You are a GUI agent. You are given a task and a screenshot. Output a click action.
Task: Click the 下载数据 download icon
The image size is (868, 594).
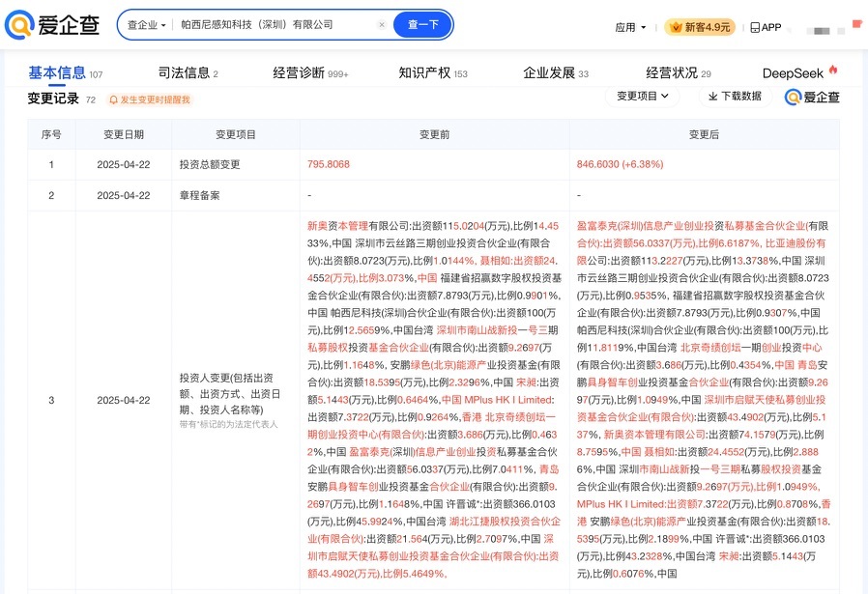coord(713,97)
